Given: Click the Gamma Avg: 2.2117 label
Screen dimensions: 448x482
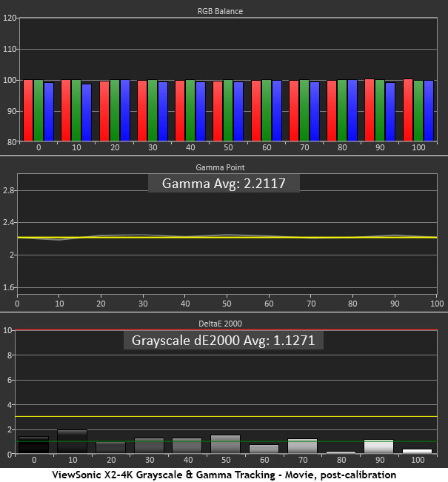Looking at the screenshot, I should (224, 184).
